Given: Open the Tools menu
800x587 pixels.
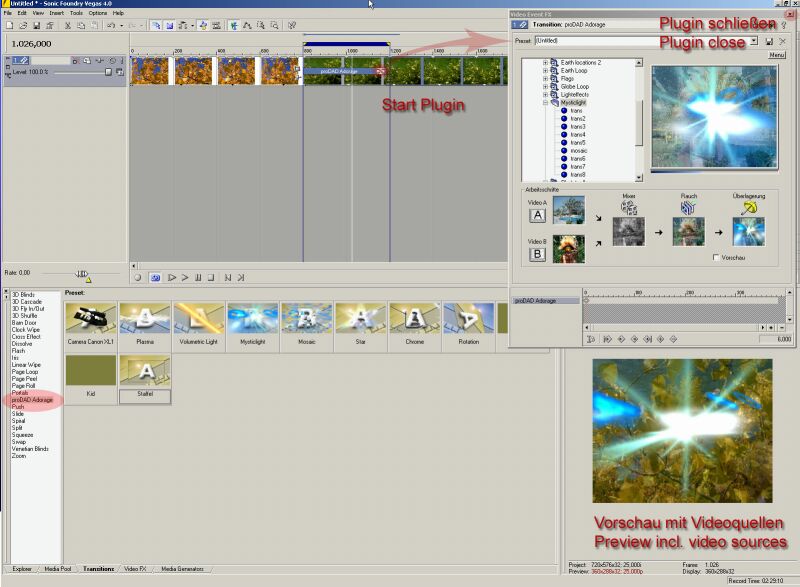Looking at the screenshot, I should (76, 13).
